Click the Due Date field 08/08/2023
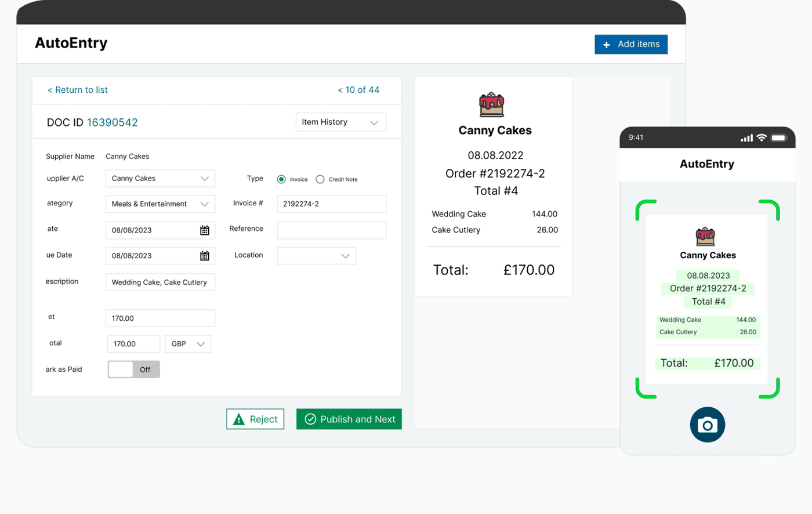The image size is (812, 514). (x=160, y=256)
